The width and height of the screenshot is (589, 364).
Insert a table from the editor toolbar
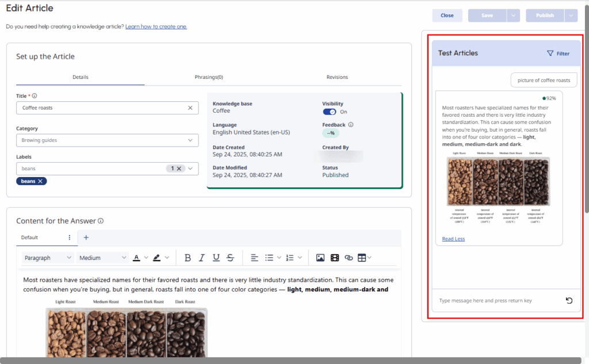click(x=362, y=257)
